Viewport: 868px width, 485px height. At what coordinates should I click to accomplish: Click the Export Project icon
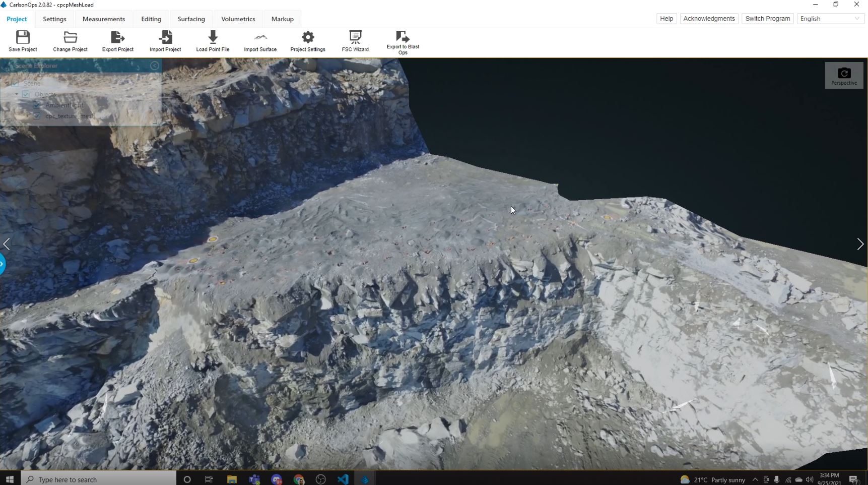117,37
